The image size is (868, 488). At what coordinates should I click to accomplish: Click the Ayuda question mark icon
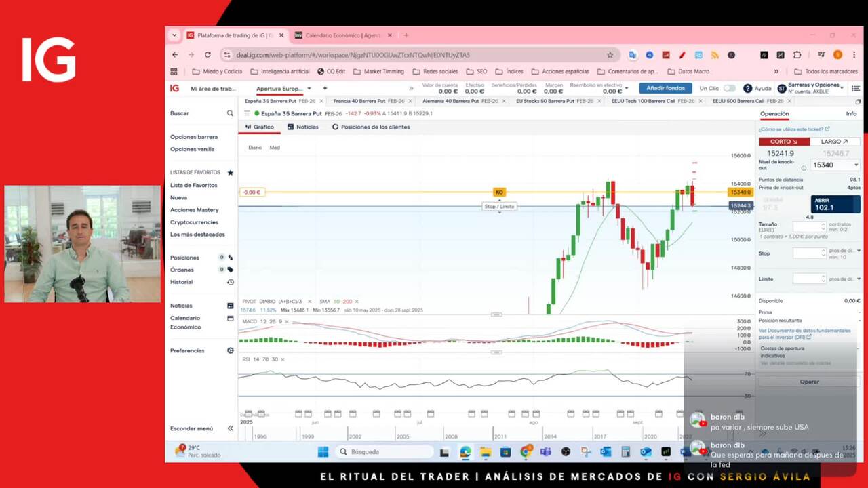(x=747, y=88)
